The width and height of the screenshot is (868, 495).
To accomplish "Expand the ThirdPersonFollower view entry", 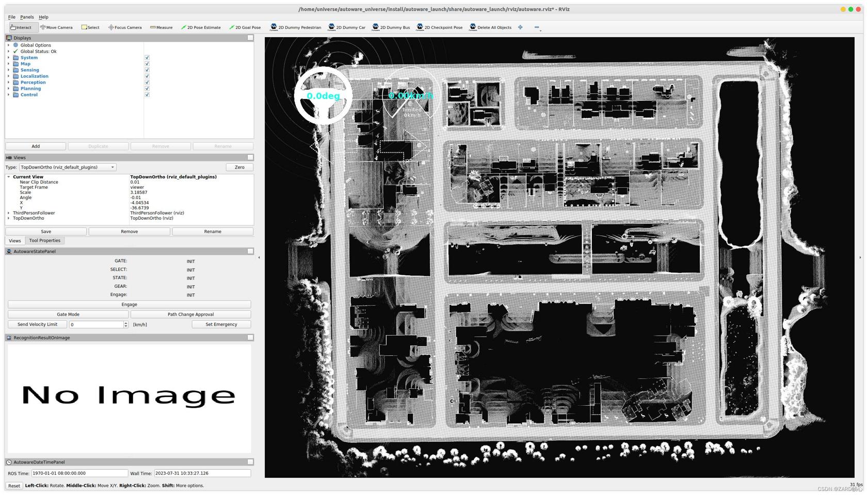I will pyautogui.click(x=8, y=213).
